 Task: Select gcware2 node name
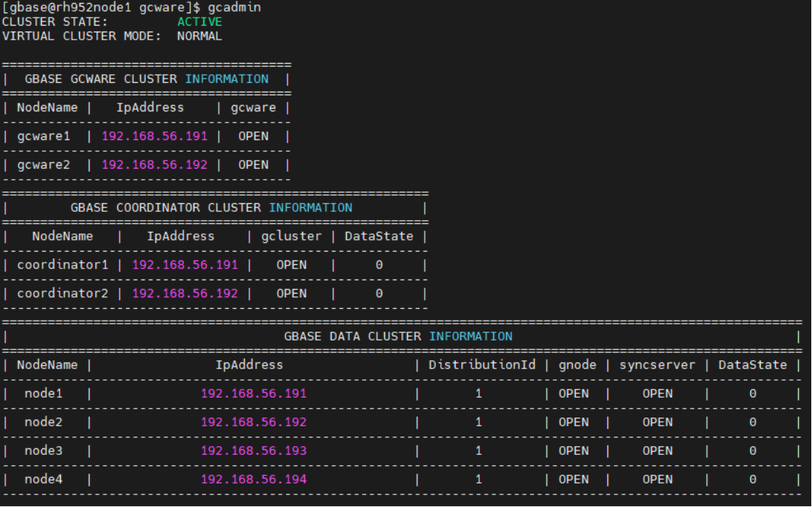coord(43,164)
